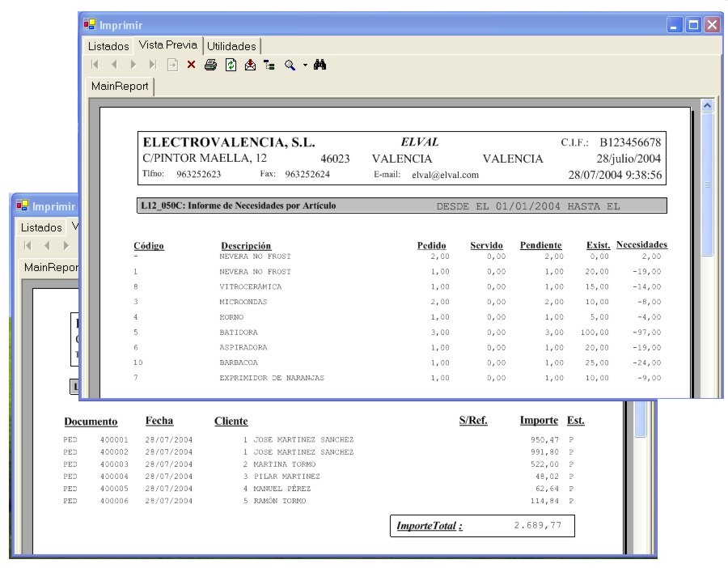Click the Pedido column header

(x=431, y=245)
